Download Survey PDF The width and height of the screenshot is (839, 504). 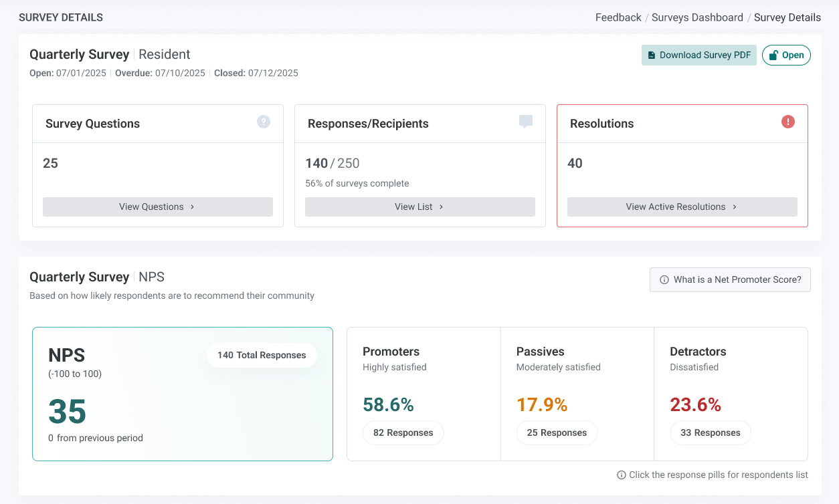[x=699, y=55]
